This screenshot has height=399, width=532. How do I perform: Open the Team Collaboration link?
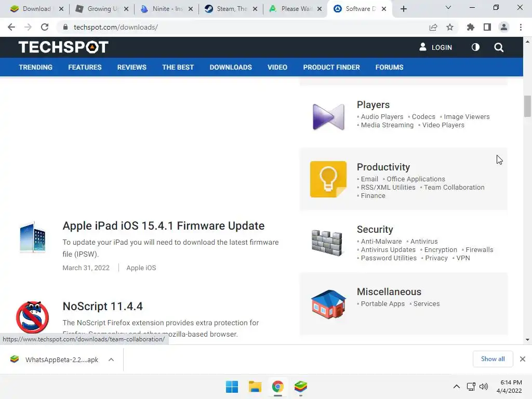(x=454, y=187)
